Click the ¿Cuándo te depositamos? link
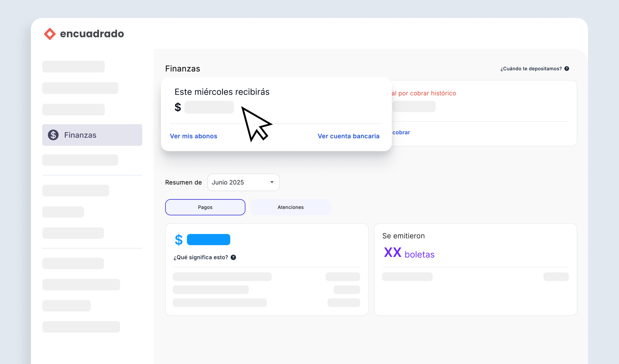619x364 pixels. pos(531,69)
